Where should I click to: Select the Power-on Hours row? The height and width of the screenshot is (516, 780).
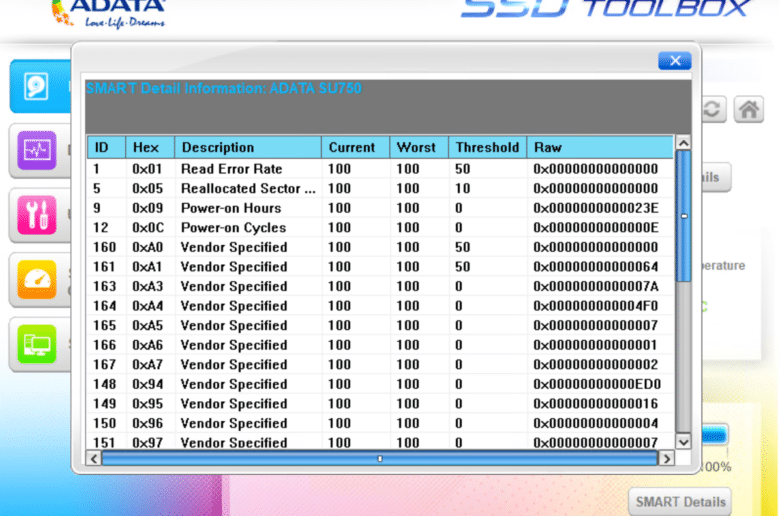[381, 207]
